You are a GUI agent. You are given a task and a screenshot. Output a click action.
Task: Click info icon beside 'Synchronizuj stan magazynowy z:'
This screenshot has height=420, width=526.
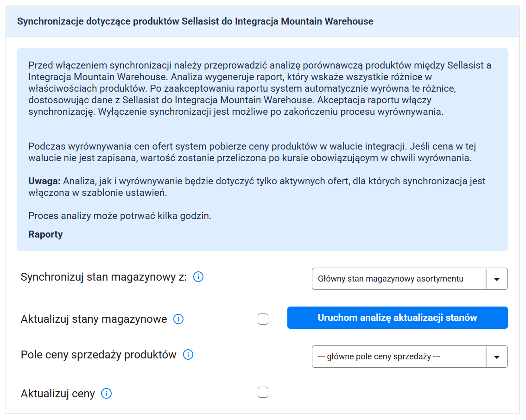198,277
